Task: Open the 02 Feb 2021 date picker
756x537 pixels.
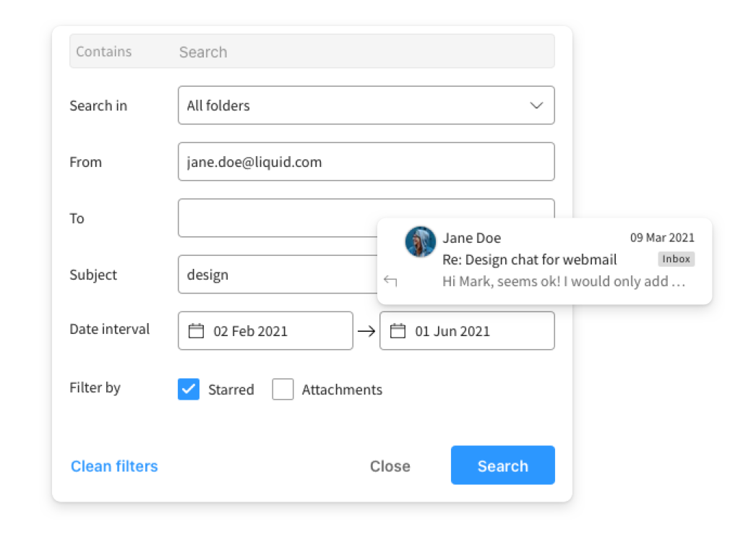Action: click(265, 331)
